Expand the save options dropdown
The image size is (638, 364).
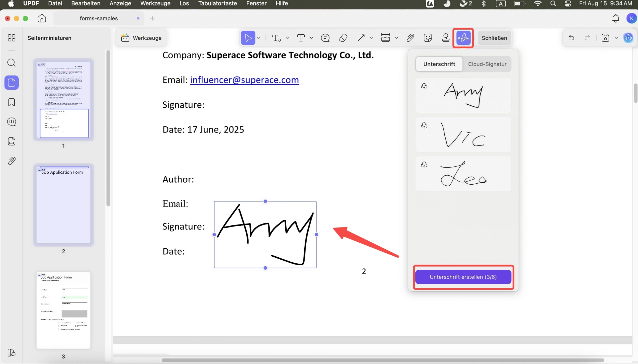click(616, 38)
